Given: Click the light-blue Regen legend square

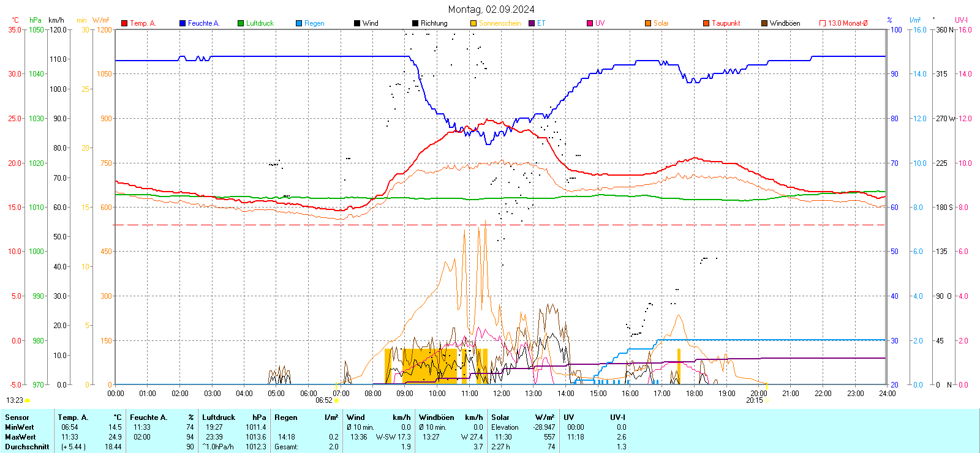Looking at the screenshot, I should tap(299, 23).
